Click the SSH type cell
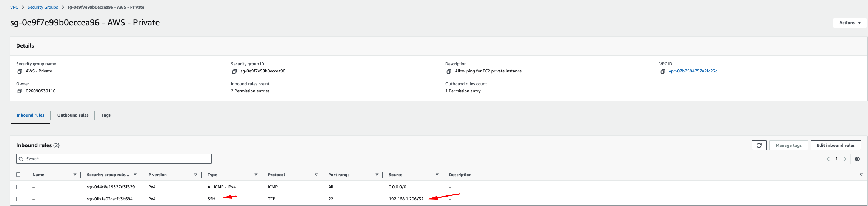868x206 pixels. click(x=211, y=199)
